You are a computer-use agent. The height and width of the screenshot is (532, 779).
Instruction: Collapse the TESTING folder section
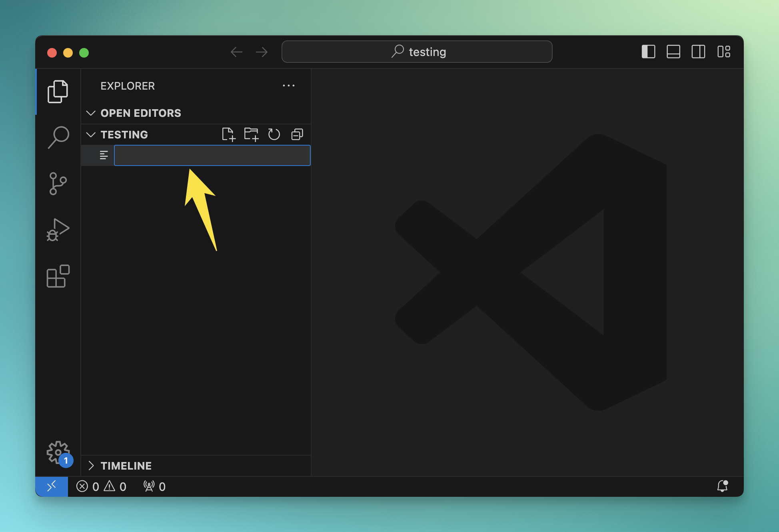[91, 135]
